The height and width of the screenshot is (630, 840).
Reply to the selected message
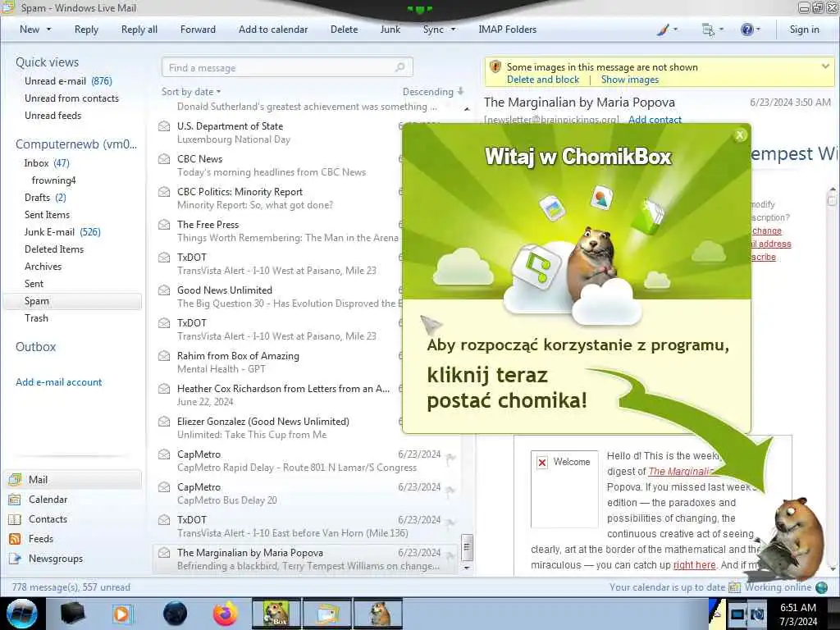pyautogui.click(x=86, y=30)
